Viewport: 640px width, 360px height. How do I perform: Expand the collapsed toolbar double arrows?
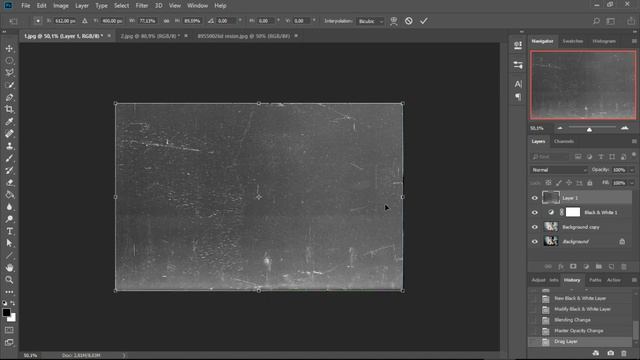pos(4,31)
